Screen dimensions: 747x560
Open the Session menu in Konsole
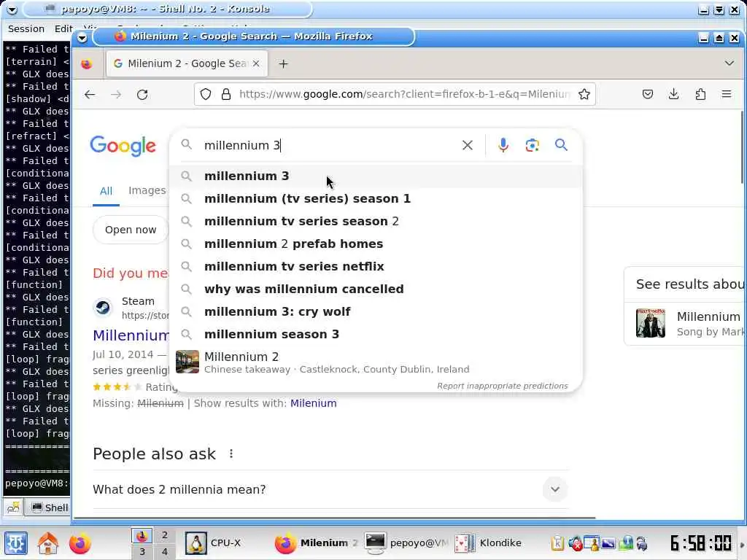click(x=26, y=28)
